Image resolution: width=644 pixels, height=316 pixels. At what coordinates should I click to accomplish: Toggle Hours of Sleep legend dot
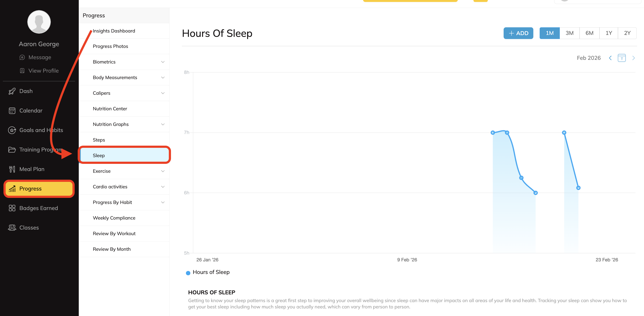pyautogui.click(x=188, y=273)
